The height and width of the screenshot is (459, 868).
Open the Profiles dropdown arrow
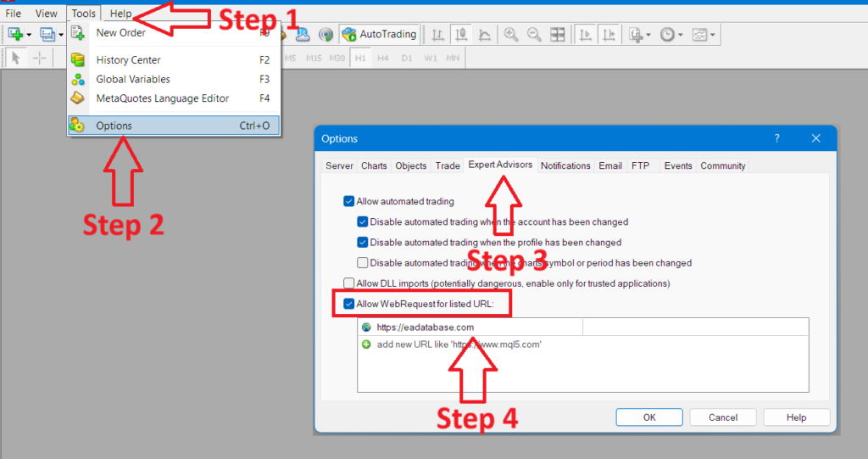[x=61, y=35]
